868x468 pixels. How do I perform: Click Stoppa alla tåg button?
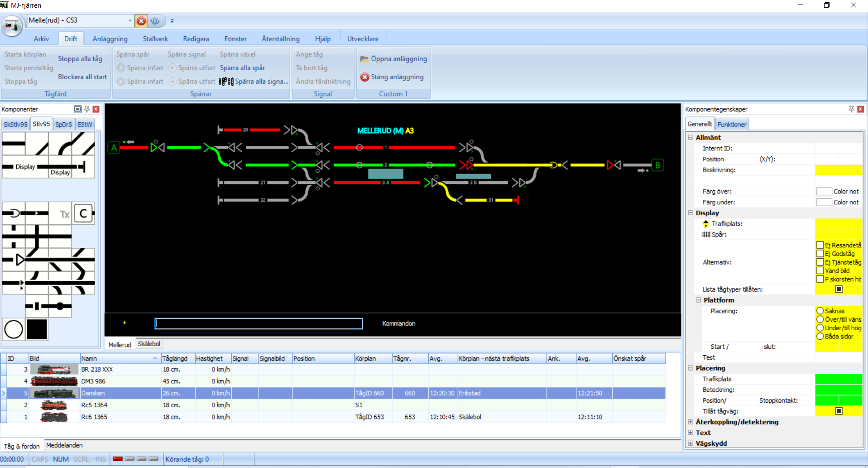point(80,59)
